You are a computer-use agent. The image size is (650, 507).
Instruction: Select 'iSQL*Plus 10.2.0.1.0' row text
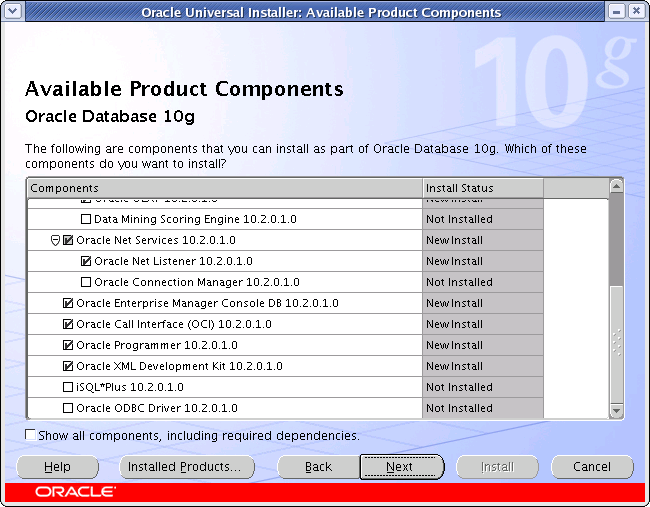(130, 387)
